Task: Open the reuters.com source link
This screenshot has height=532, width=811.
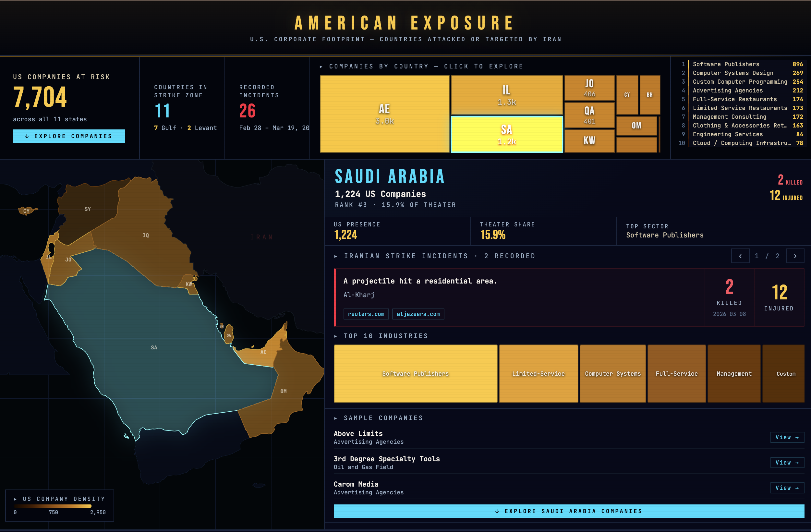Action: (366, 314)
